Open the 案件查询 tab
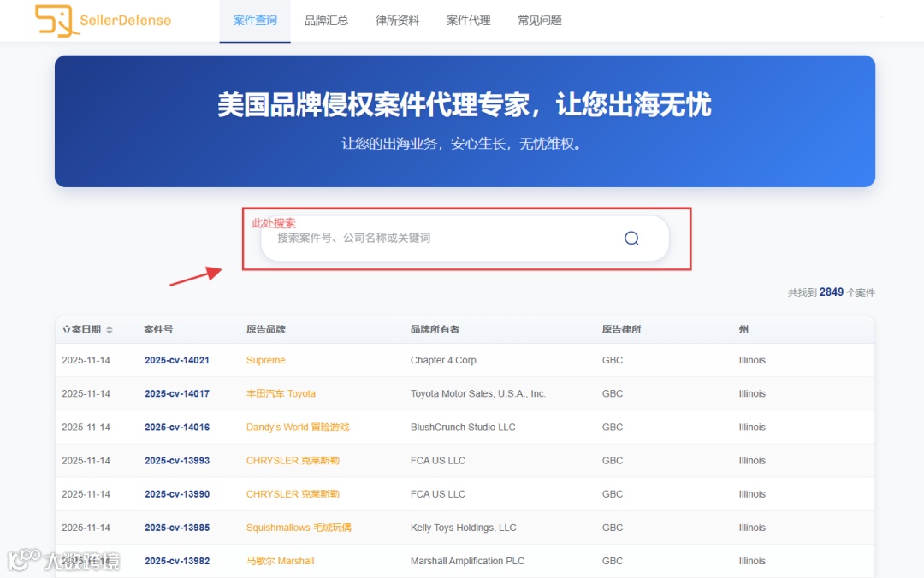The height and width of the screenshot is (578, 924). click(255, 20)
